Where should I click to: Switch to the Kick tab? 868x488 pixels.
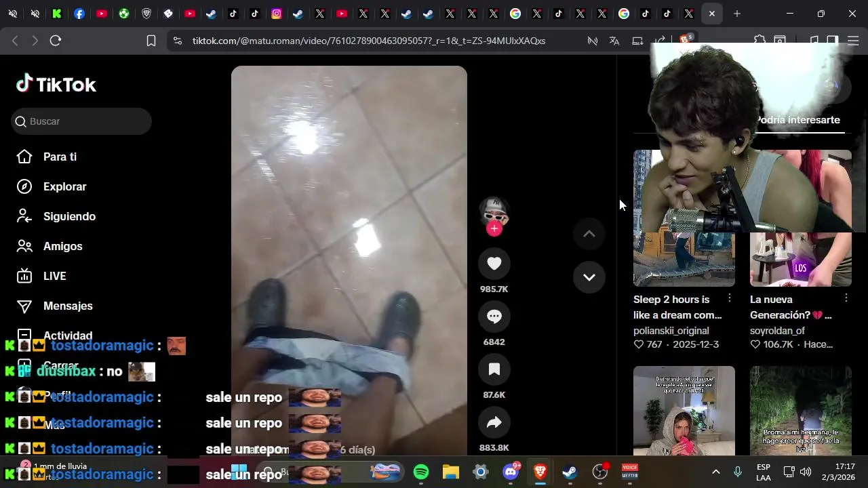point(58,14)
